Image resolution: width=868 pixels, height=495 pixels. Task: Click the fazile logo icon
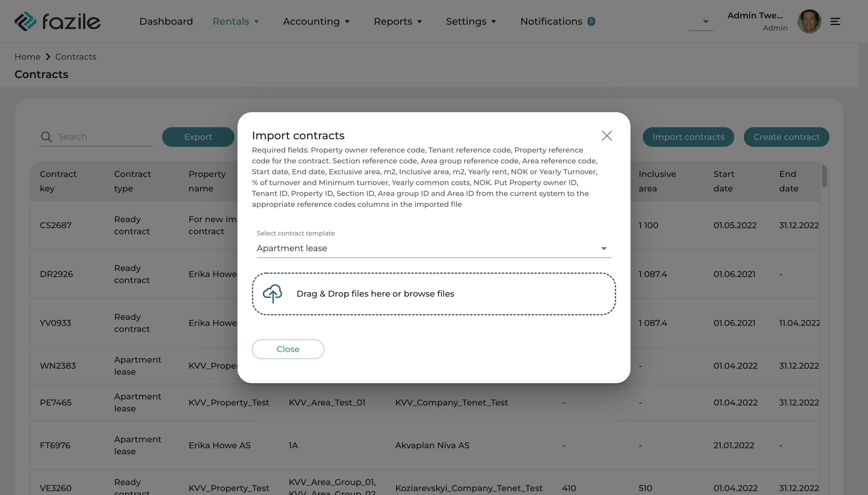[x=26, y=21]
